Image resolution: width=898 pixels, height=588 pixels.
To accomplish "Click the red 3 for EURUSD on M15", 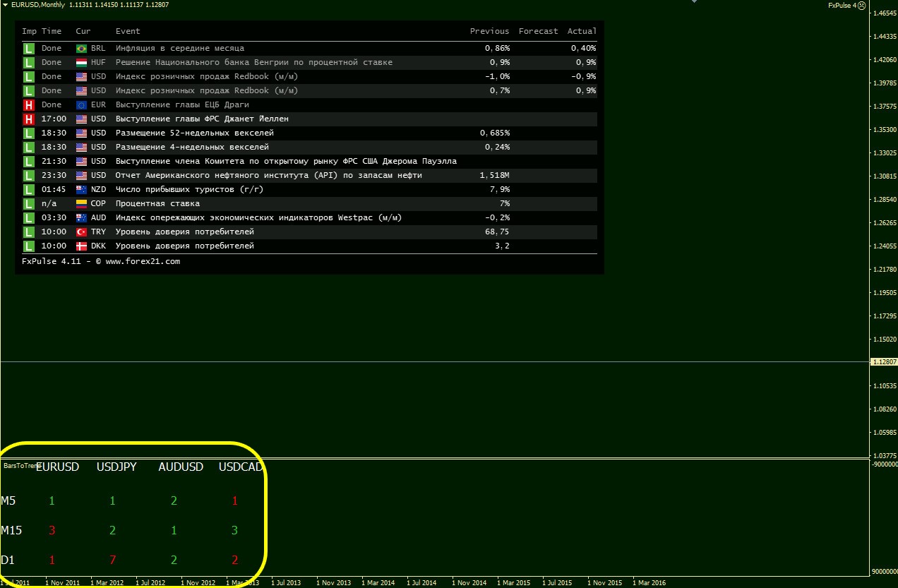I will pyautogui.click(x=52, y=530).
